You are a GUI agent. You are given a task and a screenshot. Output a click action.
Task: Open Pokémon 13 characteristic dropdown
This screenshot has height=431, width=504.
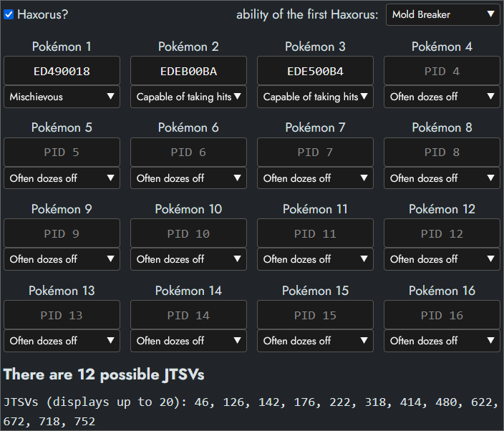(62, 341)
